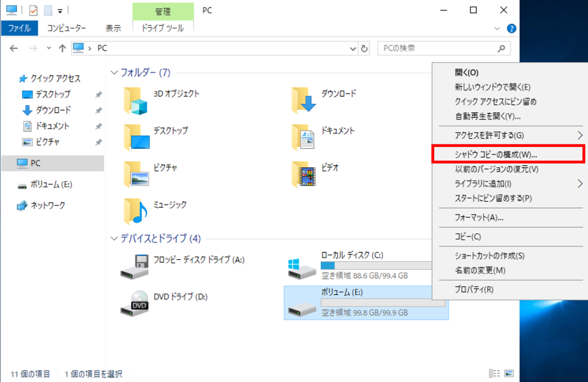The image size is (588, 382).
Task: Collapse the デバイスとドライブ (4) group
Action: tap(114, 239)
